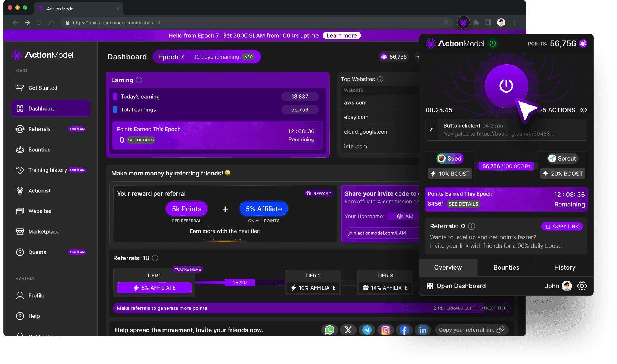Click the Earning info icon

click(139, 80)
